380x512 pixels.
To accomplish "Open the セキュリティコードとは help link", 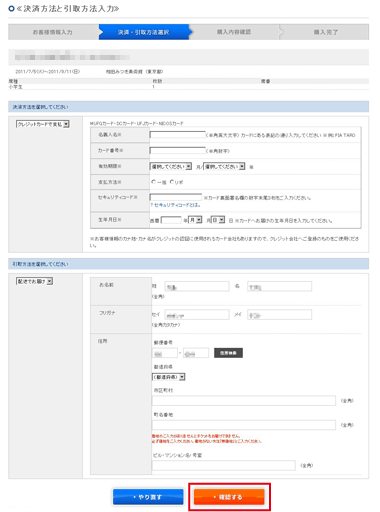I will tap(177, 205).
